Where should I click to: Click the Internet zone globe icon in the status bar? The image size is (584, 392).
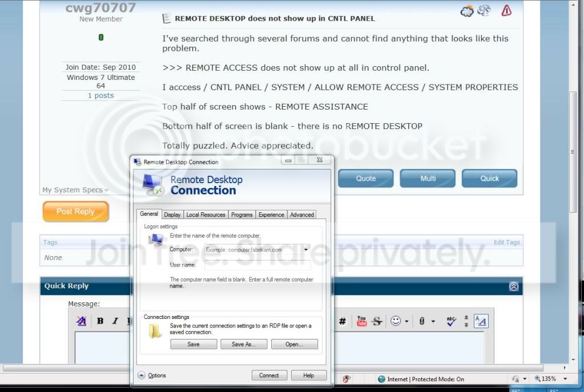pyautogui.click(x=381, y=379)
